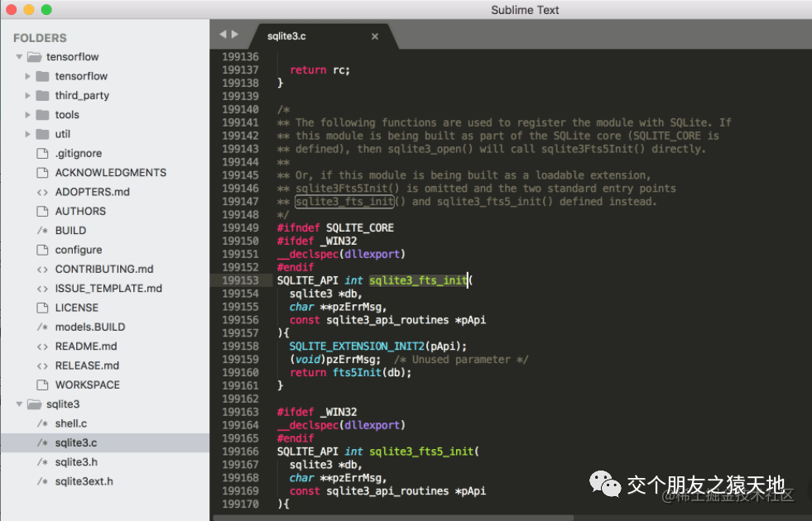The height and width of the screenshot is (521, 812).
Task: Click the ACKNOWLEDGMENTS file icon
Action: [x=42, y=173]
